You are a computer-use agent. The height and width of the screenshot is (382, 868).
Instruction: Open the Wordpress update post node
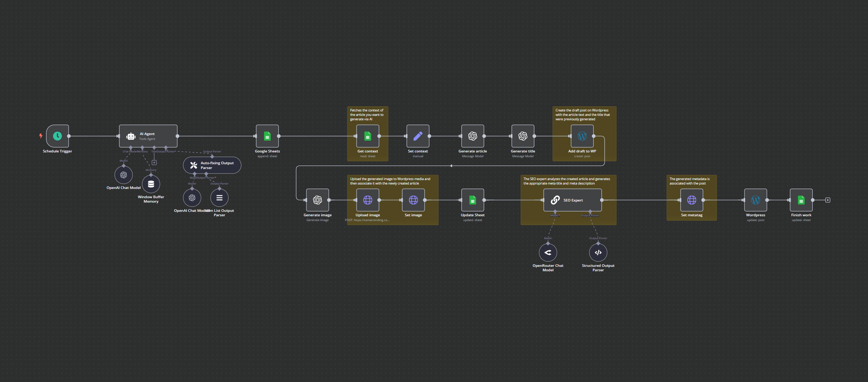(756, 200)
